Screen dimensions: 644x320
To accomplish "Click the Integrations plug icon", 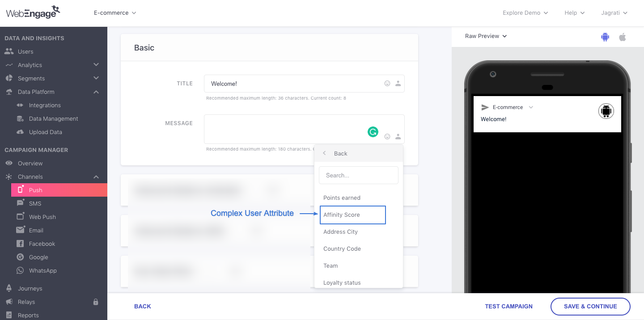I will point(20,105).
